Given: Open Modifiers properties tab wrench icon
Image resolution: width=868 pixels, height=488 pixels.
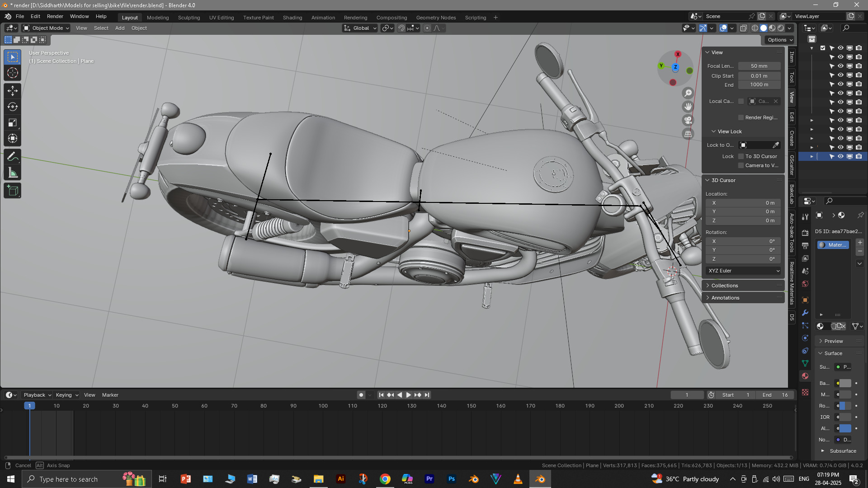Looking at the screenshot, I should tap(805, 313).
